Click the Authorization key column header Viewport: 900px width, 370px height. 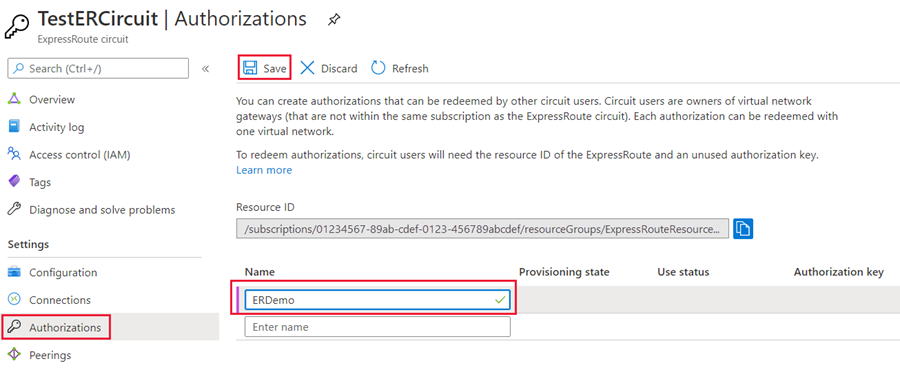tap(839, 272)
